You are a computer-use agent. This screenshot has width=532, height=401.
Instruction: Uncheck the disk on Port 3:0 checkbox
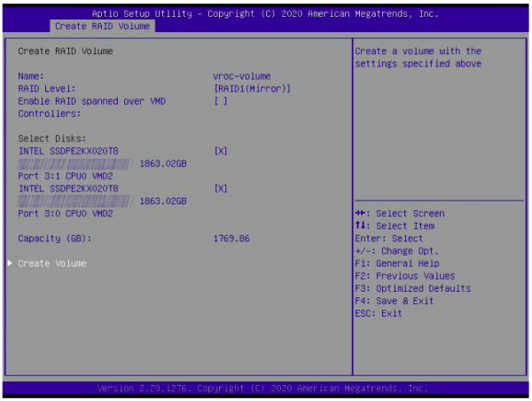click(x=221, y=188)
